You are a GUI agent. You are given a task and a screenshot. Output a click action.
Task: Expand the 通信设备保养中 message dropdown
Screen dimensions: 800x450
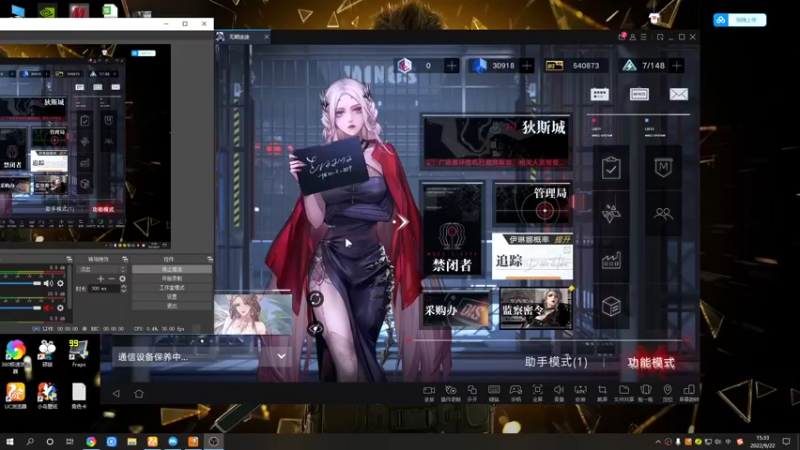pyautogui.click(x=281, y=356)
